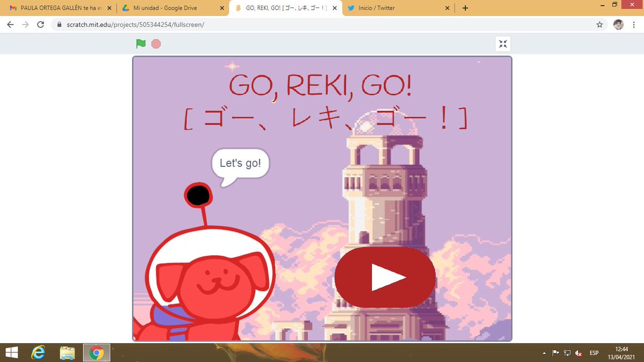
Task: Change the ESP input language
Action: [x=594, y=353]
